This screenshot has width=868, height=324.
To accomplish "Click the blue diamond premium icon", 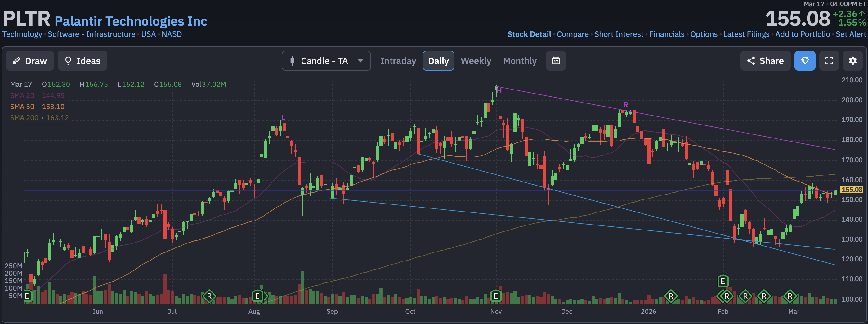I will pyautogui.click(x=805, y=61).
